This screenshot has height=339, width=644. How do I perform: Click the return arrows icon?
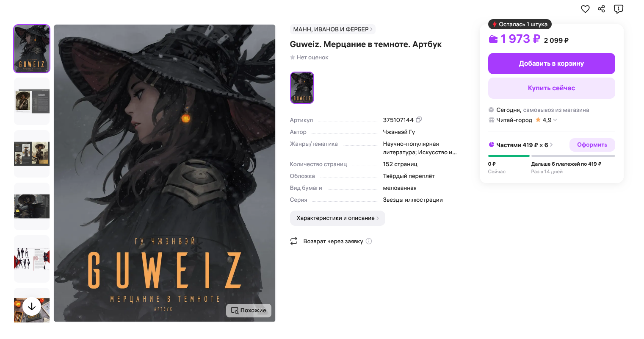[294, 241]
